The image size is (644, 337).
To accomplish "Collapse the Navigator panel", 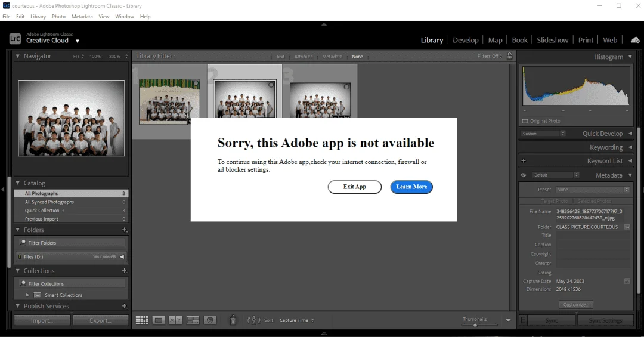I will pos(18,56).
